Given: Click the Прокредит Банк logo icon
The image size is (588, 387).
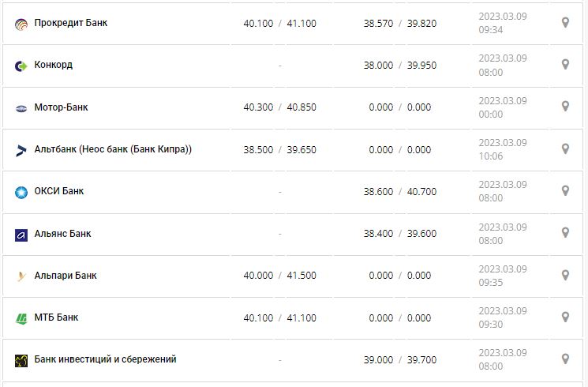Looking at the screenshot, I should [x=21, y=24].
